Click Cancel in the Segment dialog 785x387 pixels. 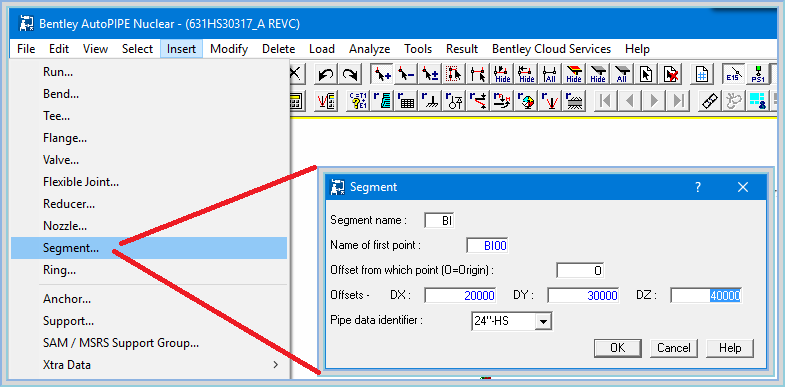(674, 347)
